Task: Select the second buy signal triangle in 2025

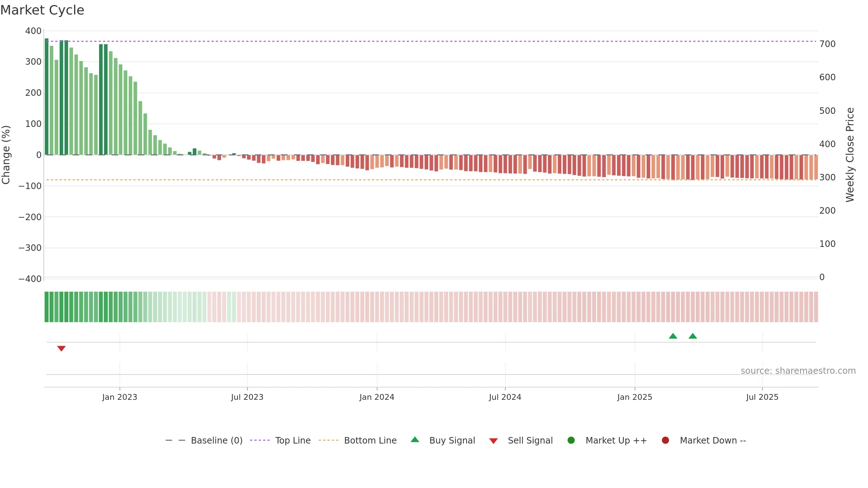Action: point(693,336)
